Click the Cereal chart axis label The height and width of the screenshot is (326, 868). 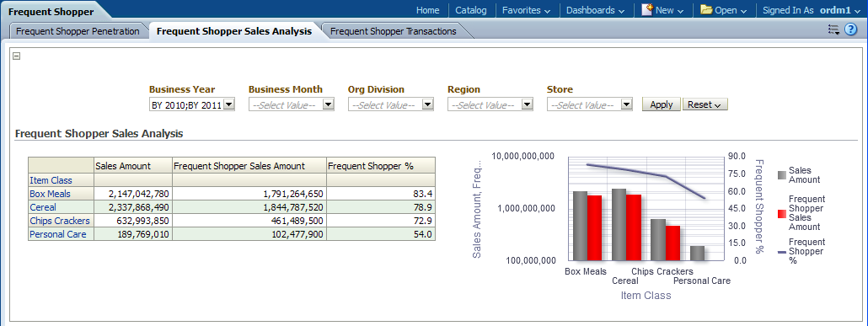coord(625,281)
